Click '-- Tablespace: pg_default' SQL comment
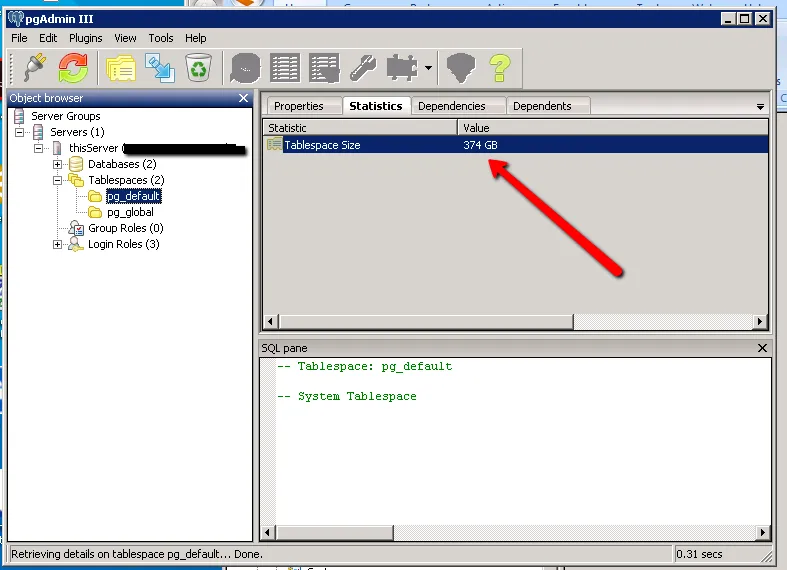787x570 pixels. pyautogui.click(x=365, y=366)
